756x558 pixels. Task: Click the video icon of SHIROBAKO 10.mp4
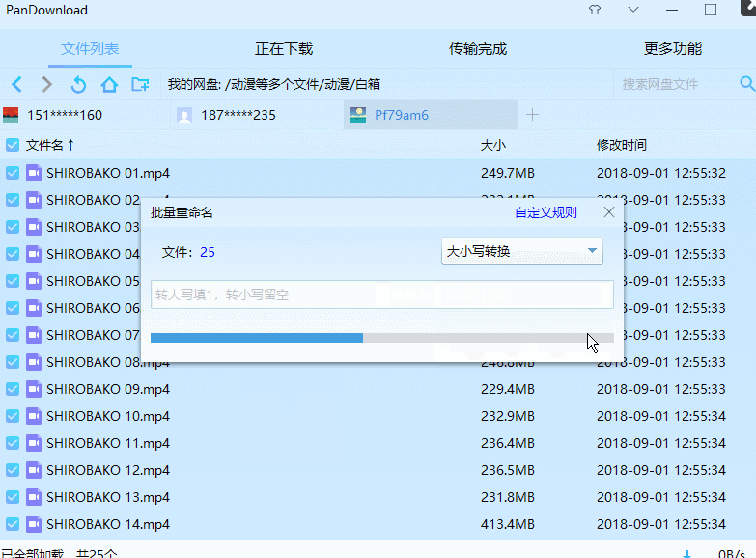[x=34, y=416]
